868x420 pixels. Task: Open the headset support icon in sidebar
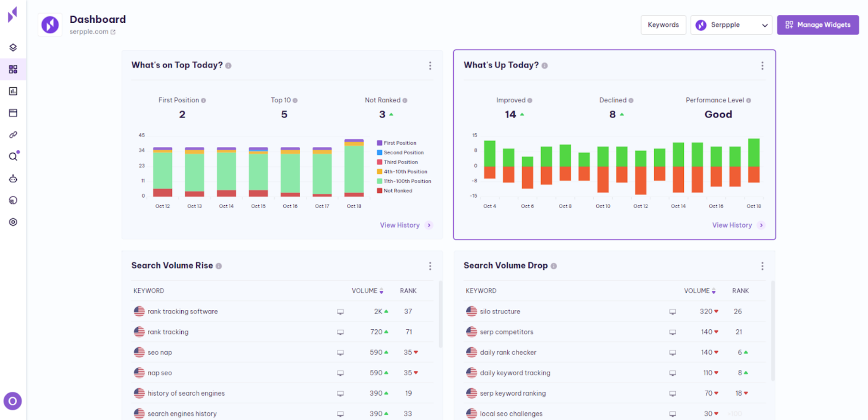(13, 200)
